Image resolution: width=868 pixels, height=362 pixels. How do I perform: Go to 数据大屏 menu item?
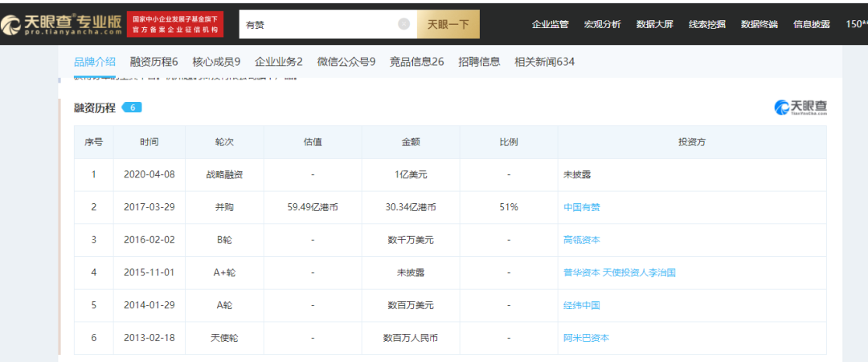(654, 24)
